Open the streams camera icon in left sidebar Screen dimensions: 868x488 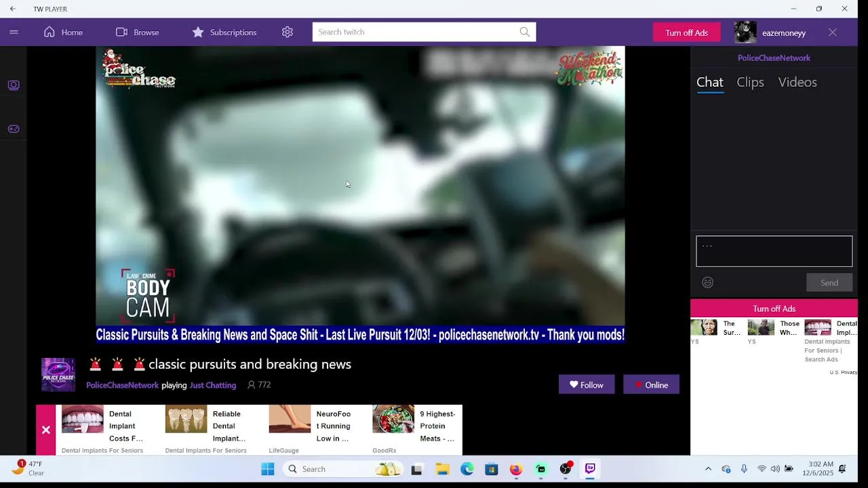coord(14,85)
